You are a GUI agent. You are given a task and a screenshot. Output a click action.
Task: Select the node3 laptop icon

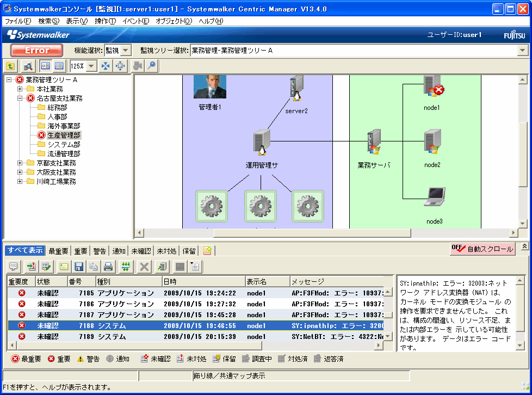[435, 197]
